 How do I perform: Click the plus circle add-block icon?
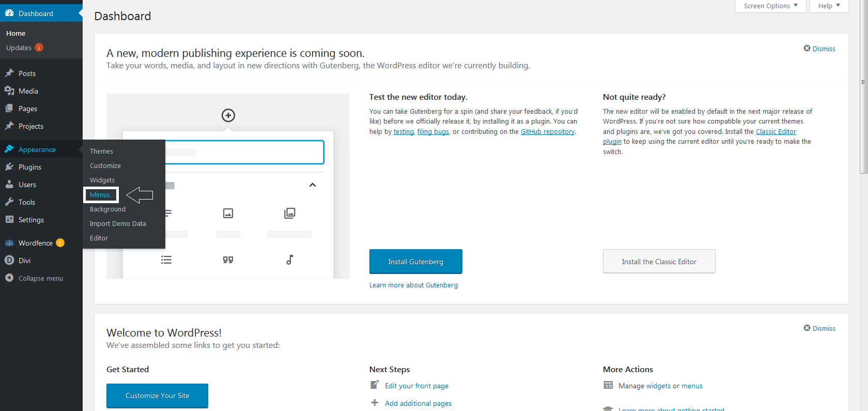tap(228, 115)
